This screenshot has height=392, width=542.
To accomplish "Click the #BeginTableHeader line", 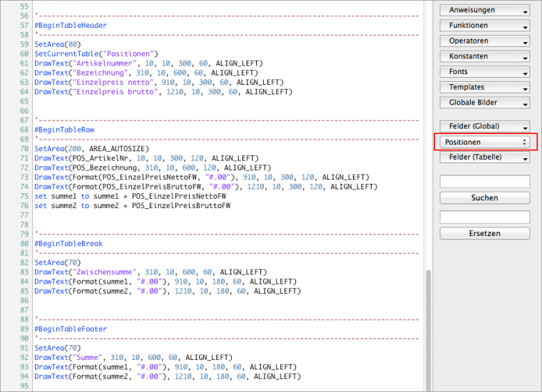I will [71, 25].
